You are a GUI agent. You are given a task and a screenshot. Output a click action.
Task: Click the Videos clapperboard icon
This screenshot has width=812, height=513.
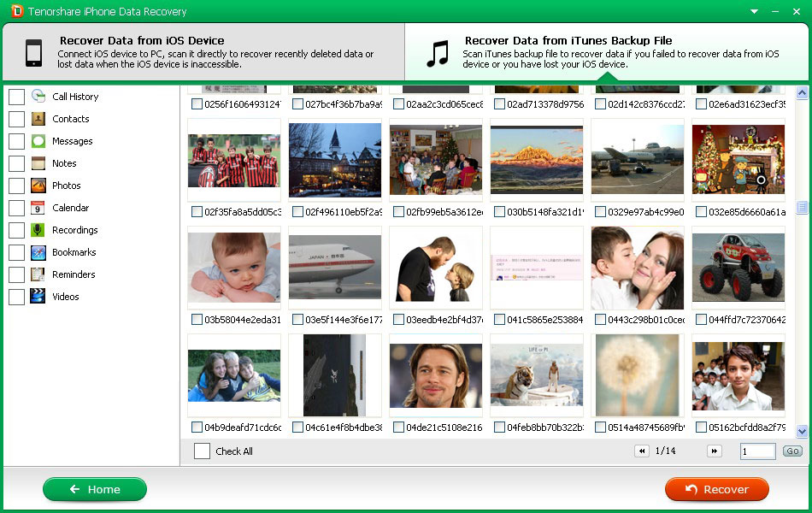coord(38,297)
